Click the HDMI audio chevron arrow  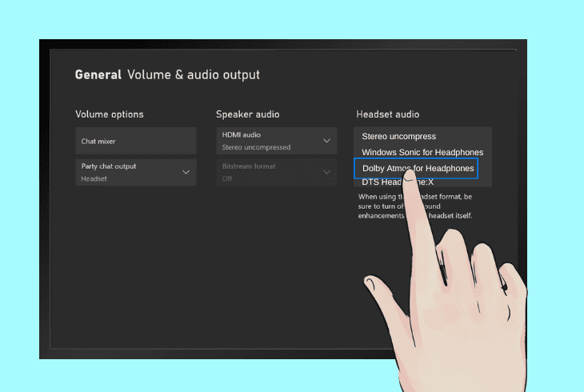(x=326, y=141)
